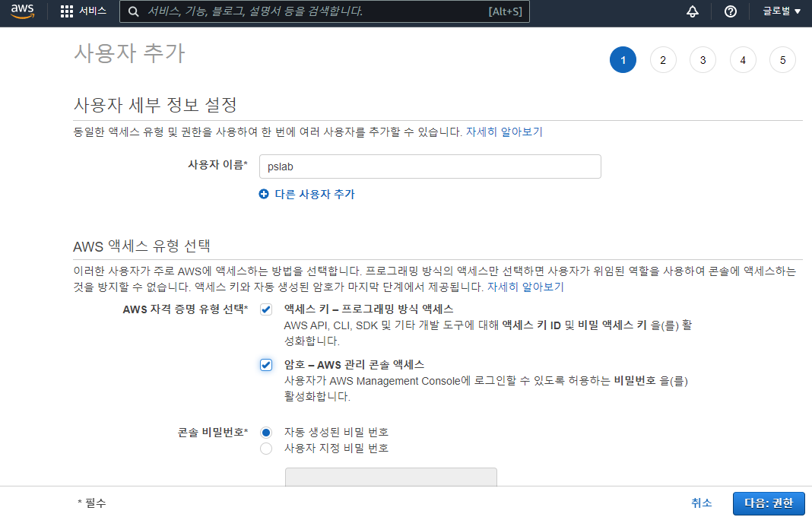The image size is (812, 517).
Task: Open 자세히 알아보기 link under 사용자 세부 정보
Action: (x=504, y=132)
